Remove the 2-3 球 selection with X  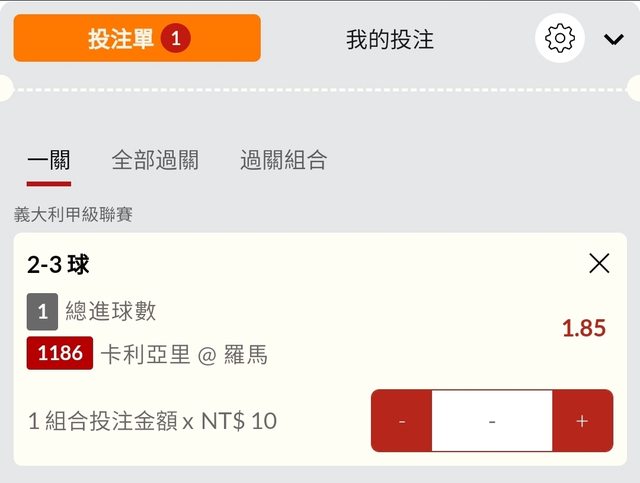(x=599, y=263)
